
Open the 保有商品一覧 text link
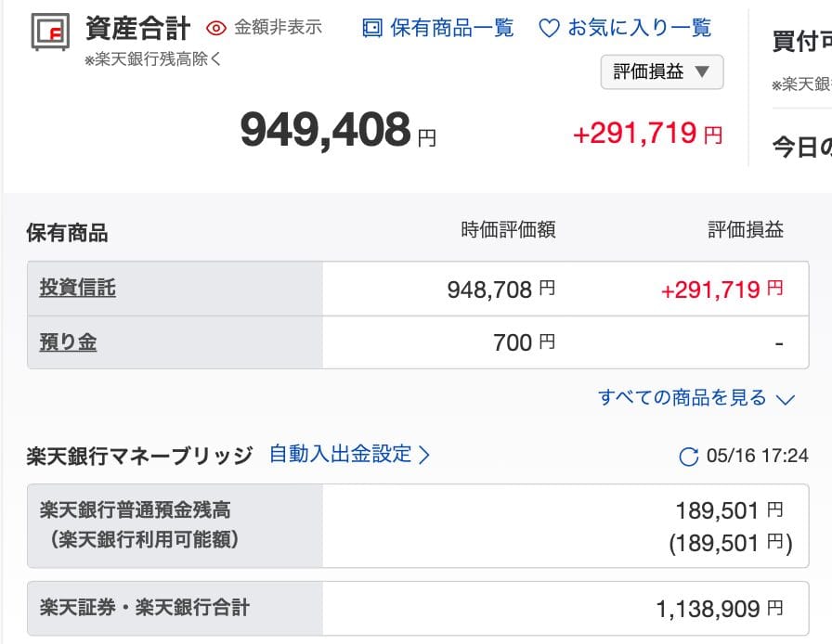(451, 28)
